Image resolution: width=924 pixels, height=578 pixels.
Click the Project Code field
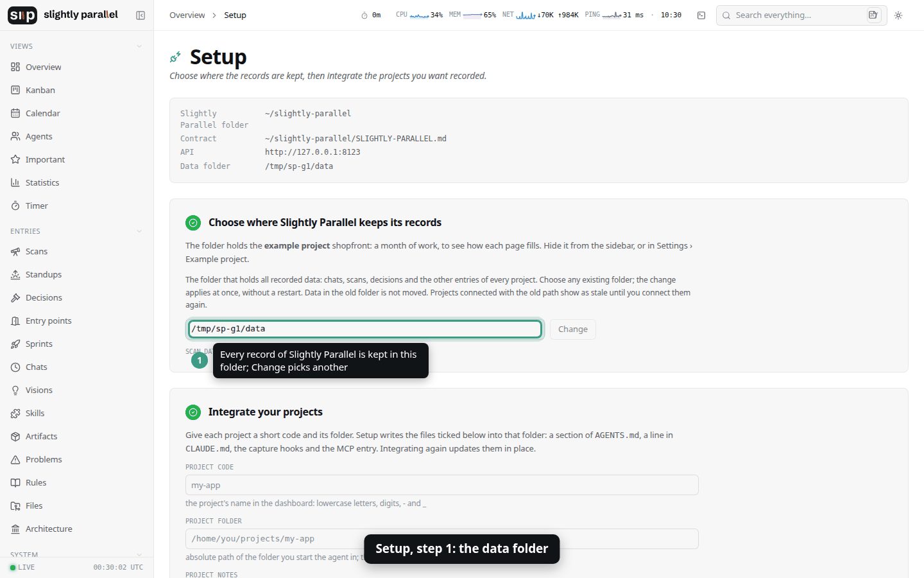pos(441,485)
